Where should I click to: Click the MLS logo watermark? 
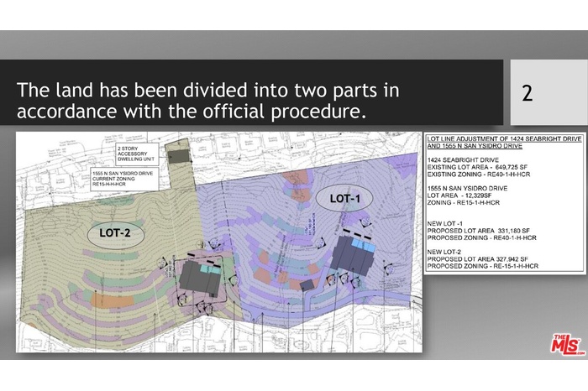pyautogui.click(x=566, y=342)
